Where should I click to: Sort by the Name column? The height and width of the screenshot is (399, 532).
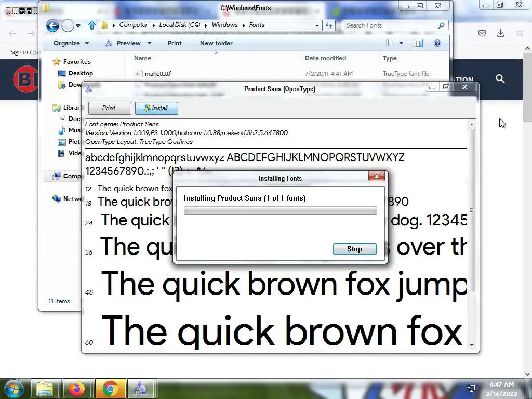(142, 58)
